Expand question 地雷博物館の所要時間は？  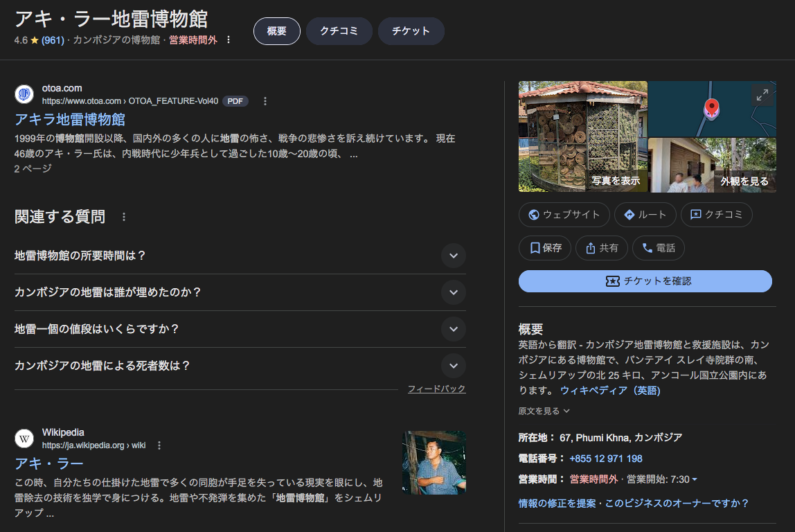tap(453, 256)
